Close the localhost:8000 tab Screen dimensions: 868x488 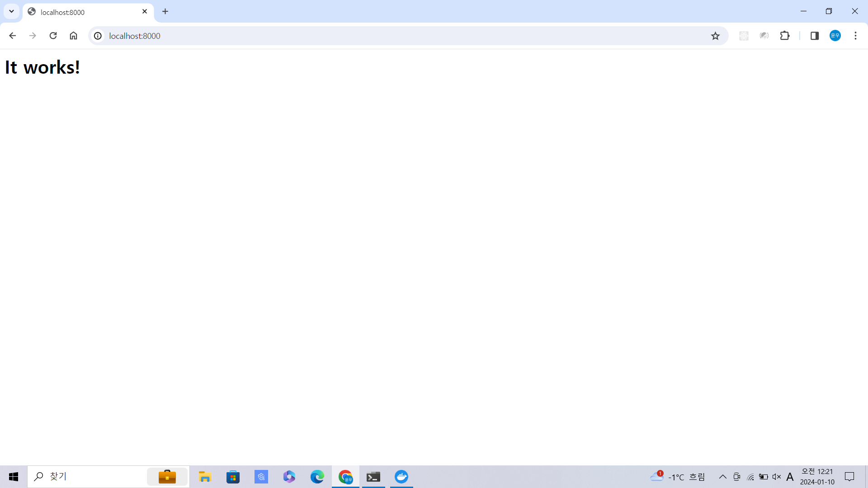(145, 11)
